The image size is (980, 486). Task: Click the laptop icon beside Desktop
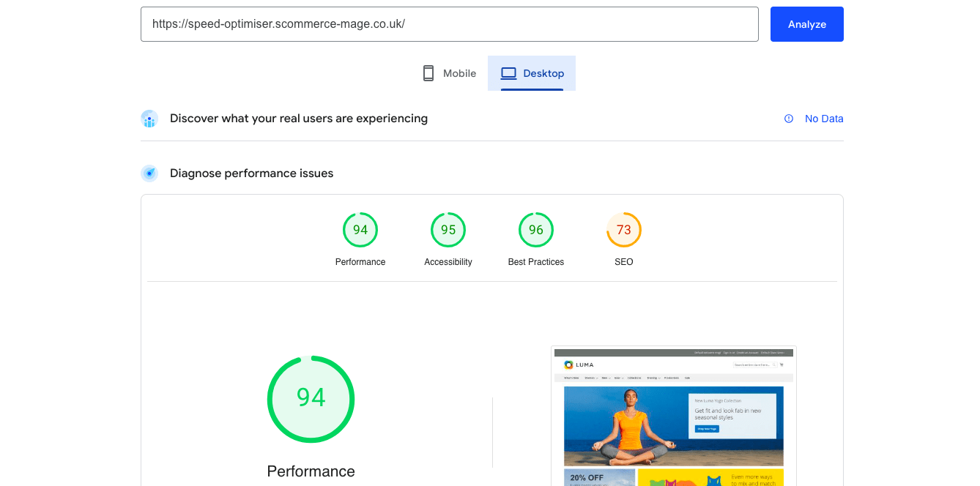(508, 72)
